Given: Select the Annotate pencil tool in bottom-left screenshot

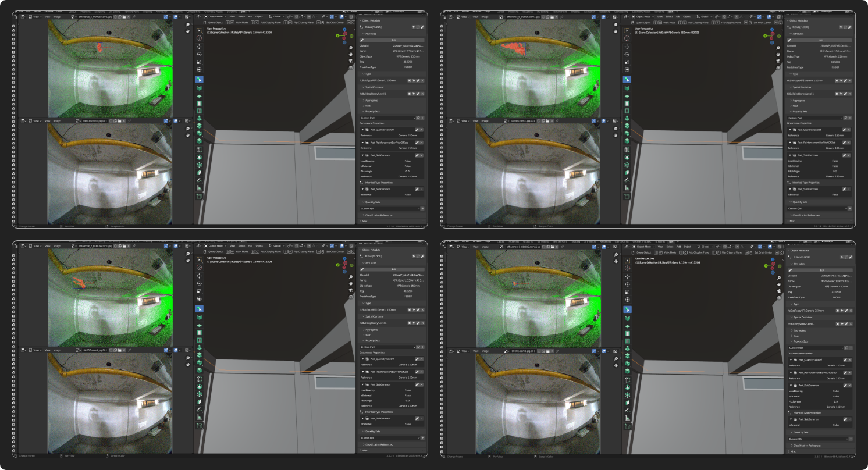Looking at the screenshot, I should (199, 408).
